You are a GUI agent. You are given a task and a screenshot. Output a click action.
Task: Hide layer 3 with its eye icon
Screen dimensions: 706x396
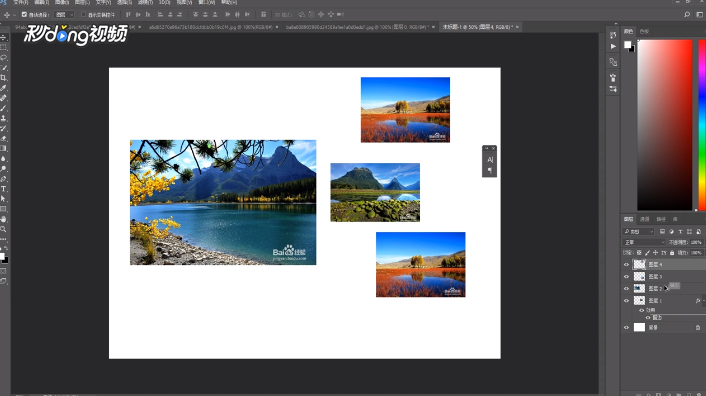626,276
